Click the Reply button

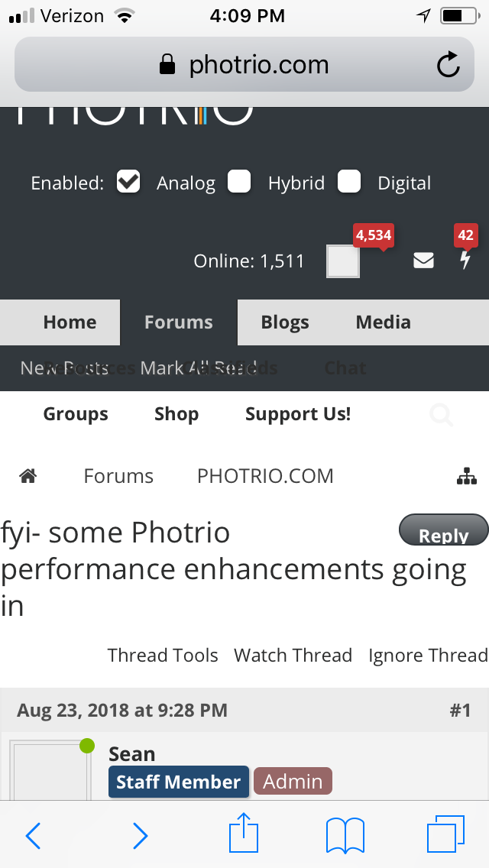pyautogui.click(x=444, y=530)
